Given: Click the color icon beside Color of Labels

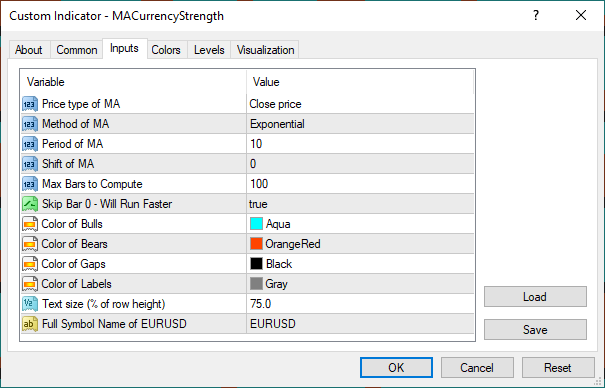Looking at the screenshot, I should pyautogui.click(x=30, y=284).
